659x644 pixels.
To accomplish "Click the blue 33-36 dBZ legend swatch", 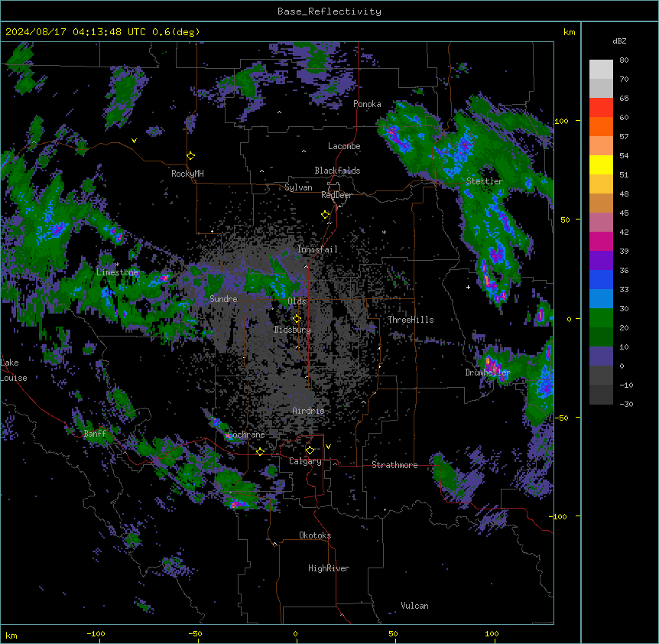I will pyautogui.click(x=601, y=279).
